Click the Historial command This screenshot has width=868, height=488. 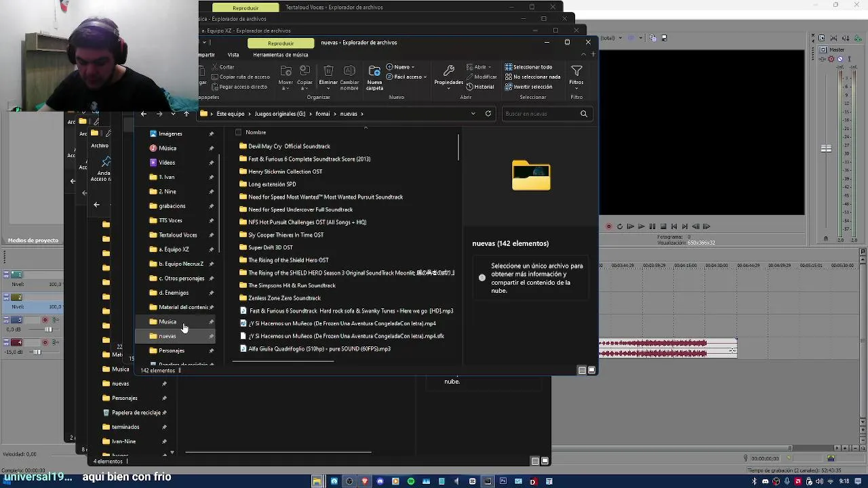point(480,87)
